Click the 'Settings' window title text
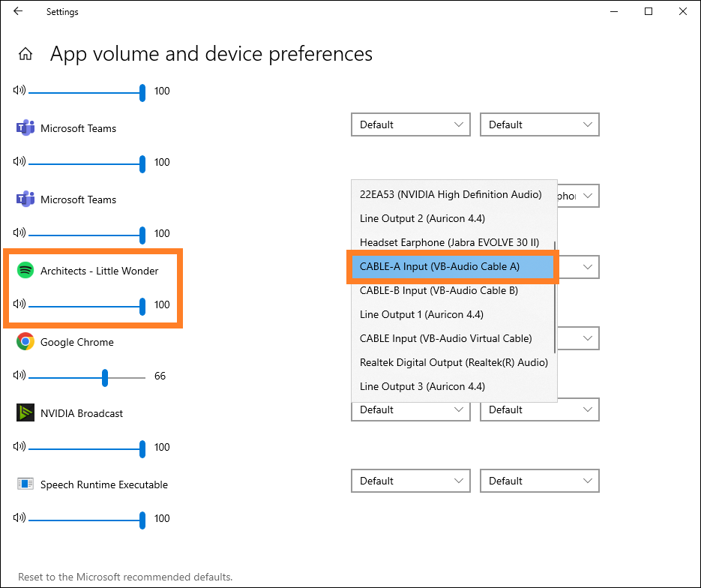The height and width of the screenshot is (588, 701). coord(62,12)
